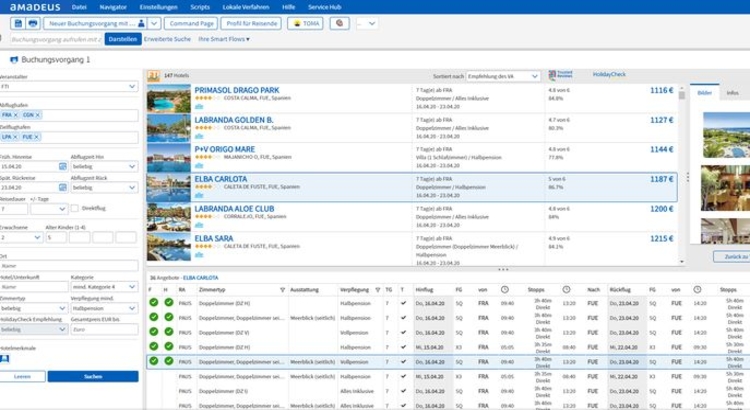750x410 pixels.
Task: Click the HolidayCheck link
Action: pyautogui.click(x=609, y=75)
